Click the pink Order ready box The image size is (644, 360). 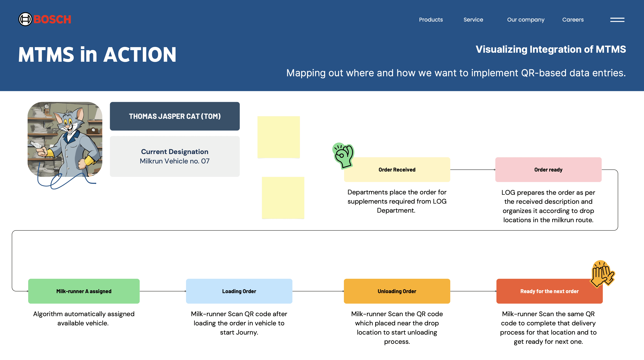click(x=548, y=170)
